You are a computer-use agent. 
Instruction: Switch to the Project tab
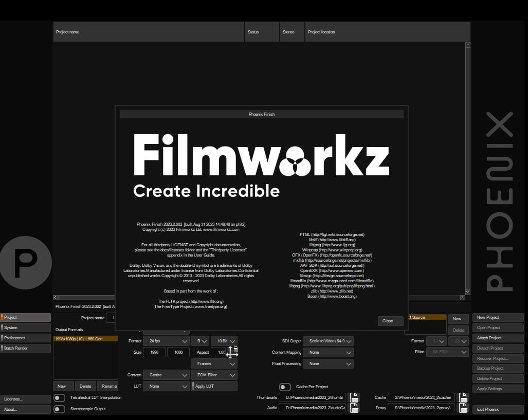click(26, 317)
